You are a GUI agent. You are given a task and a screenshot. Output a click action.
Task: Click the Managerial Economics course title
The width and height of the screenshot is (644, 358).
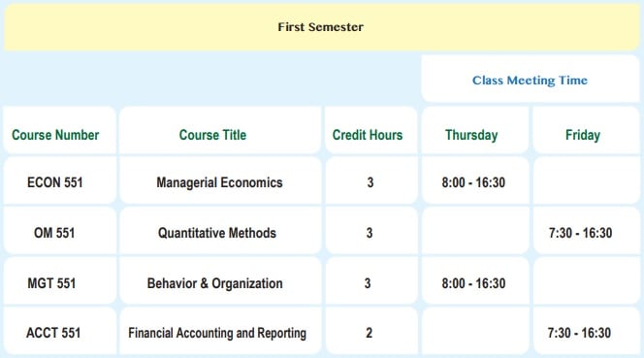coord(220,182)
